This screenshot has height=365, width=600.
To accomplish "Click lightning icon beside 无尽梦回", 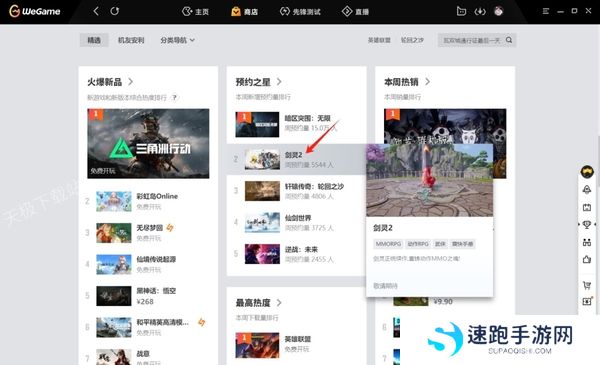I will click(170, 228).
